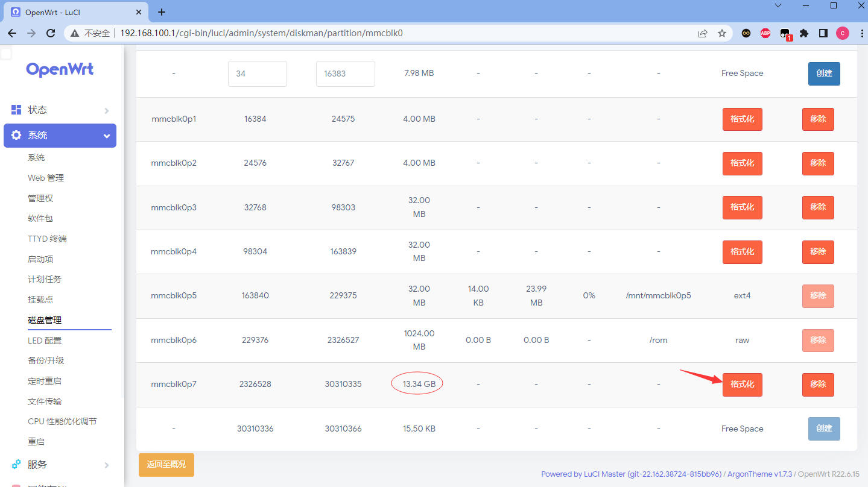The image size is (868, 487).
Task: Click the 状态 grid icon
Action: click(16, 110)
